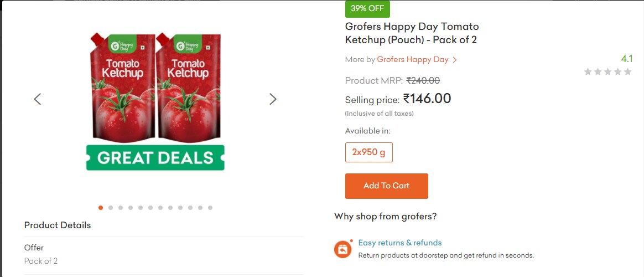This screenshot has width=644, height=277.
Task: Go to the previous product image arrow
Action: 38,99
